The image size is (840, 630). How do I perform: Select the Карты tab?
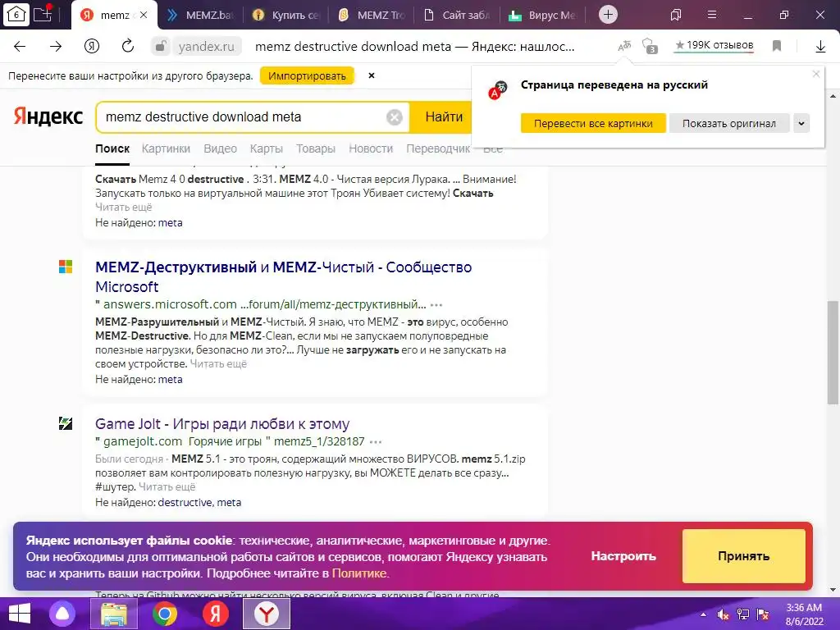267,148
